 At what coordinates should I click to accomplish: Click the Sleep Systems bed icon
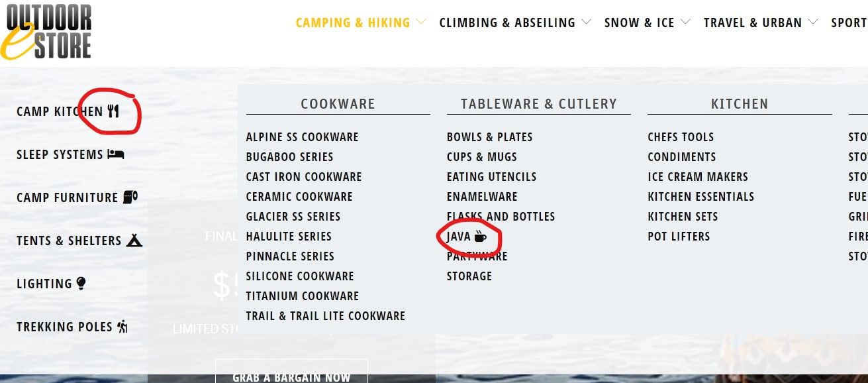pyautogui.click(x=116, y=154)
